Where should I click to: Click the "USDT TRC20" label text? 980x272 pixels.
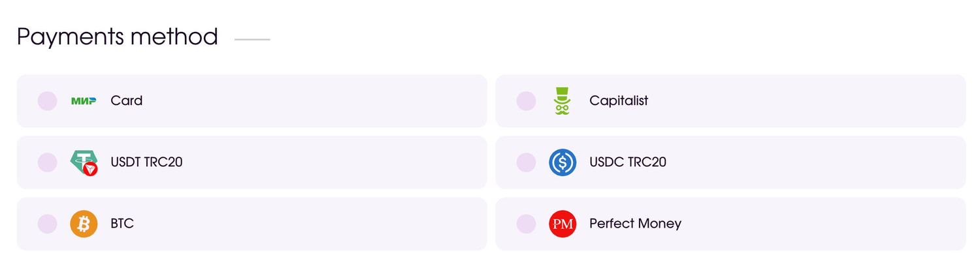146,162
